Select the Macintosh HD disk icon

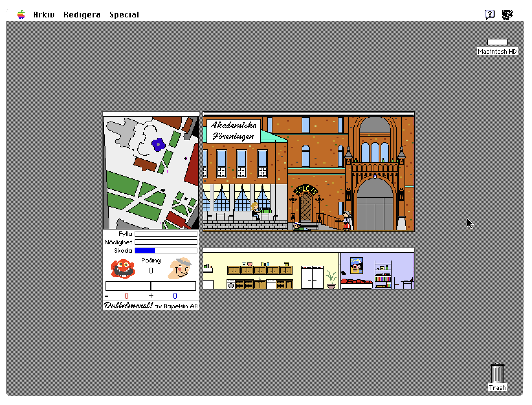click(497, 42)
